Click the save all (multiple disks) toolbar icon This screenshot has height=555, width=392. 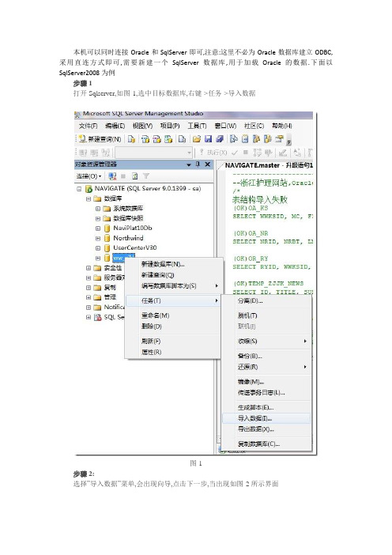coord(220,139)
